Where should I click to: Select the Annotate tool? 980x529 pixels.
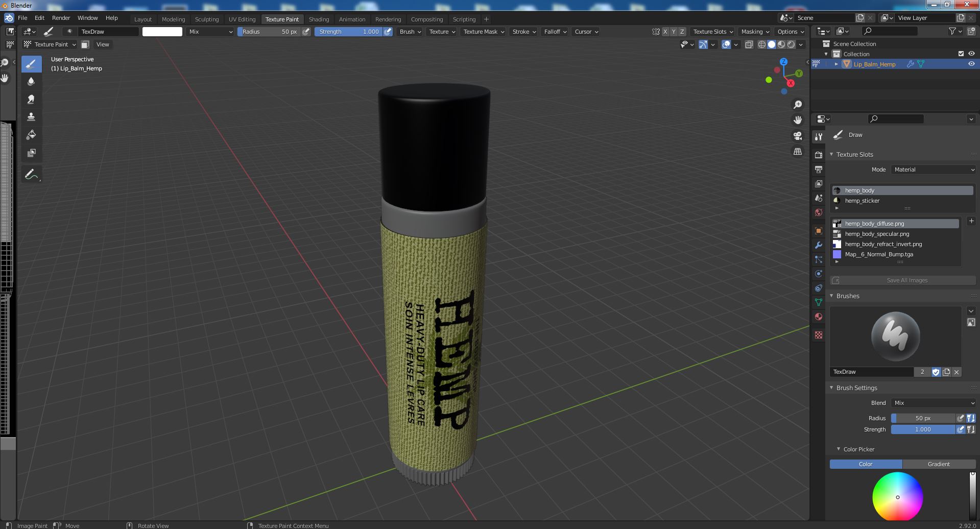coord(31,175)
